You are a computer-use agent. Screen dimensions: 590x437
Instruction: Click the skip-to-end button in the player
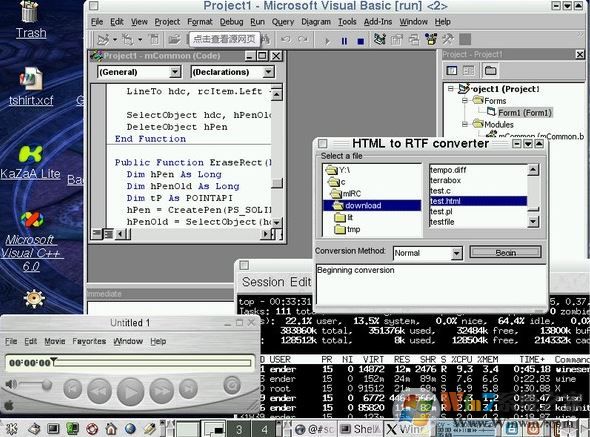pos(188,389)
